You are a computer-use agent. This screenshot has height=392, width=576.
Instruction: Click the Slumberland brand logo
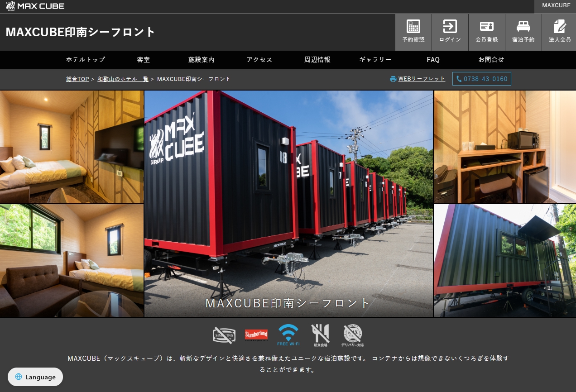256,335
